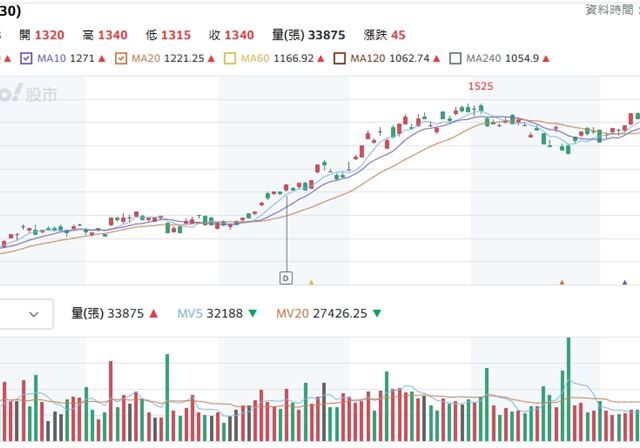Click the green down arrow beside MV5

[253, 314]
